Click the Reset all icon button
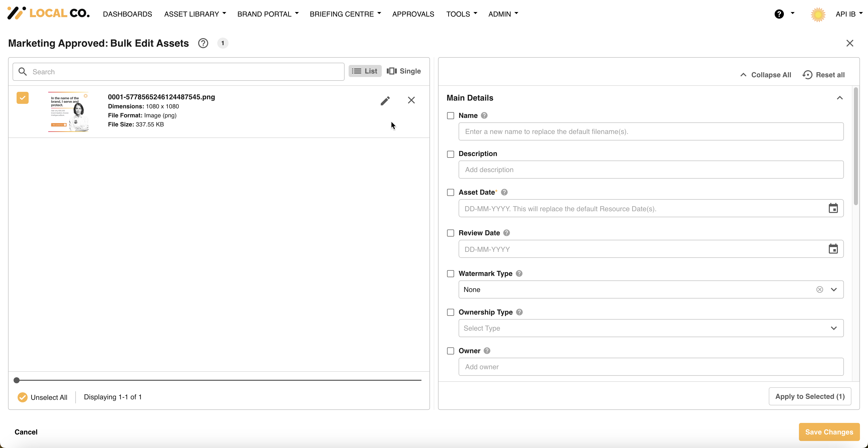 (x=807, y=75)
